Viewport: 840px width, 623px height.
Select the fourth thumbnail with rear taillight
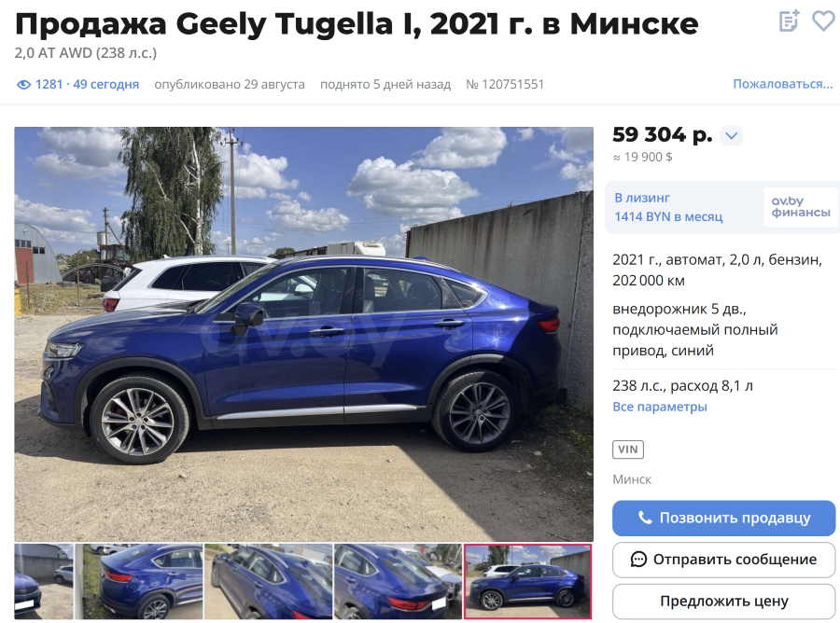[x=398, y=582]
